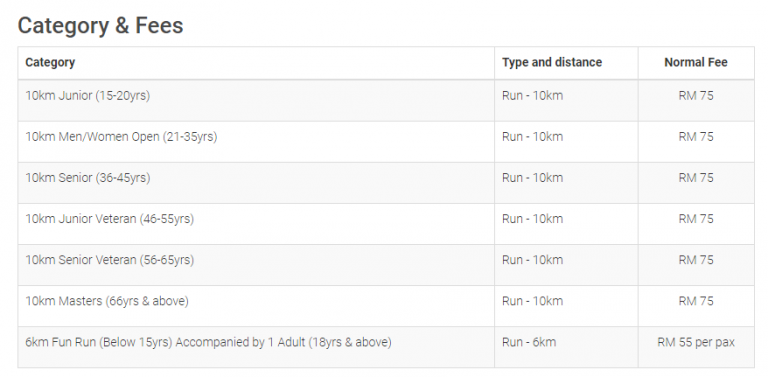Image resolution: width=768 pixels, height=377 pixels.
Task: Select RM 75 fee for Men/Women Open
Action: pos(696,137)
